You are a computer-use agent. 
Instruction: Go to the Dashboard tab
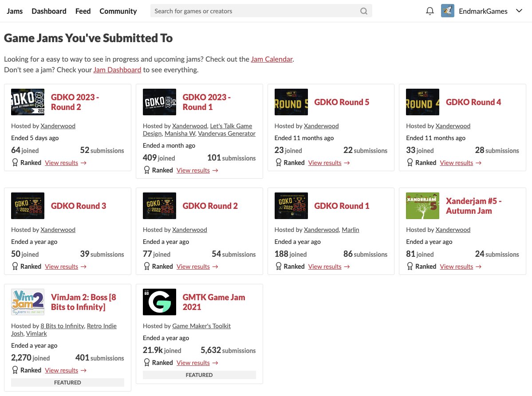(49, 11)
